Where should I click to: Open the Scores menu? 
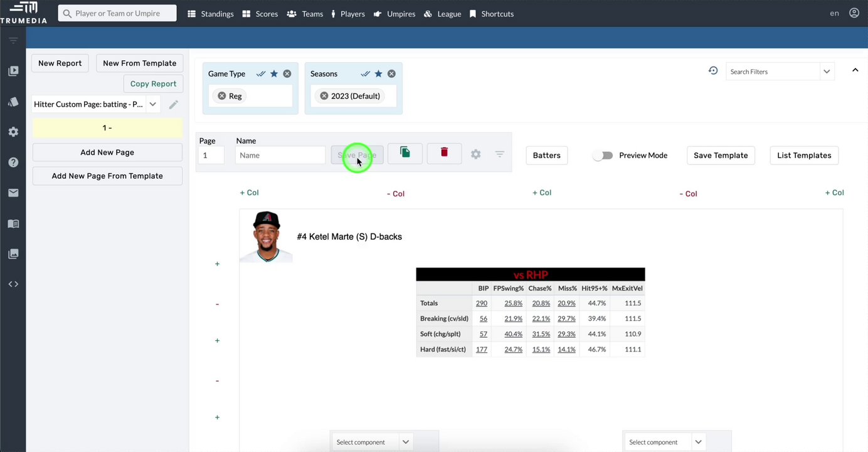[260, 14]
